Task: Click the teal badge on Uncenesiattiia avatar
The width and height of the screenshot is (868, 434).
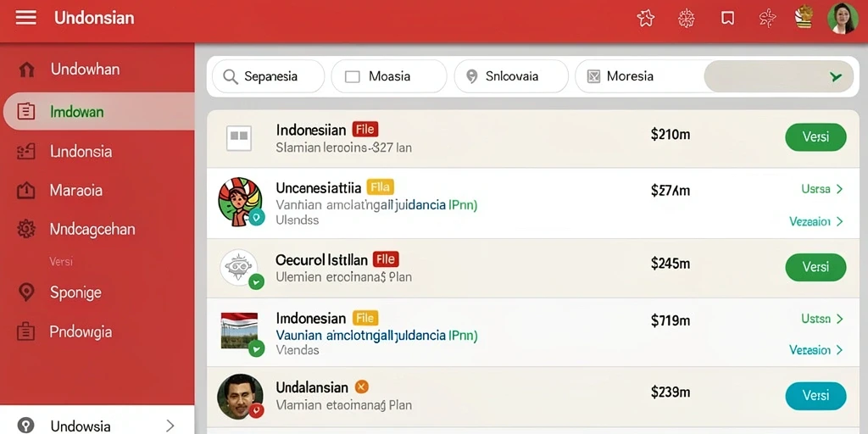Action: (256, 217)
